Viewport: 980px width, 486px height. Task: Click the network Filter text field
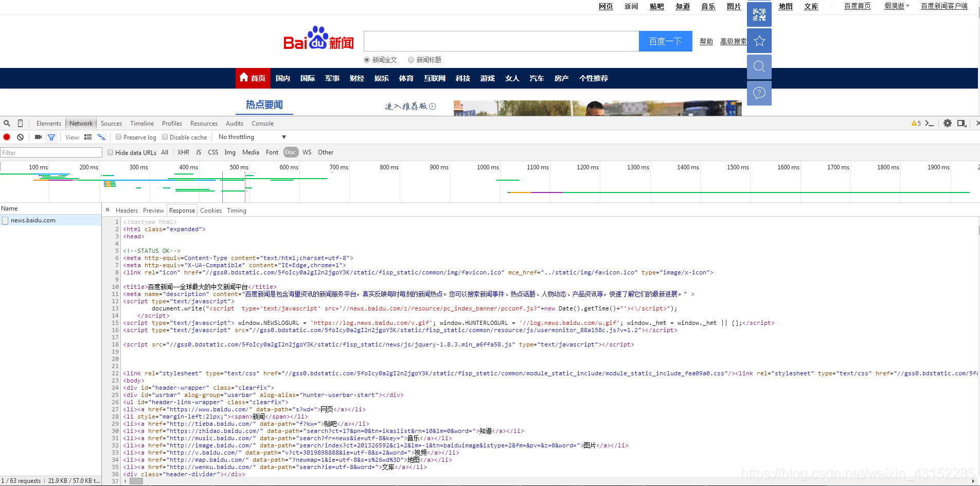click(x=51, y=152)
